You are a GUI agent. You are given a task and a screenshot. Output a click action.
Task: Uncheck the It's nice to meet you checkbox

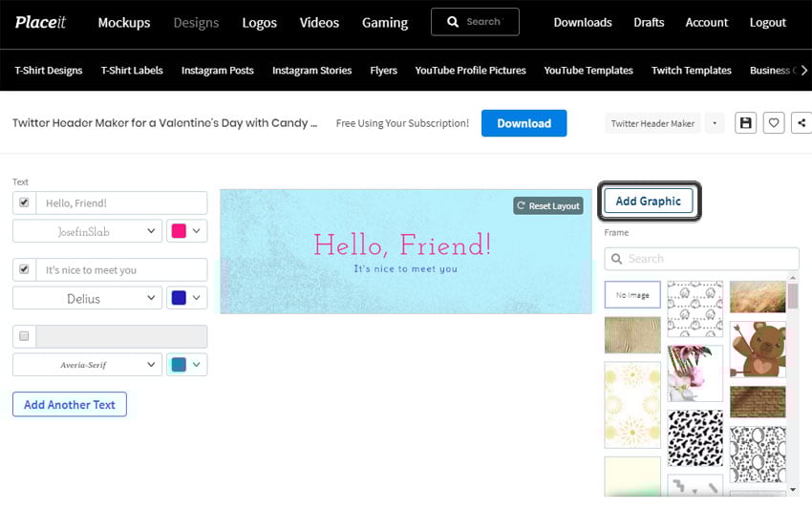click(24, 269)
